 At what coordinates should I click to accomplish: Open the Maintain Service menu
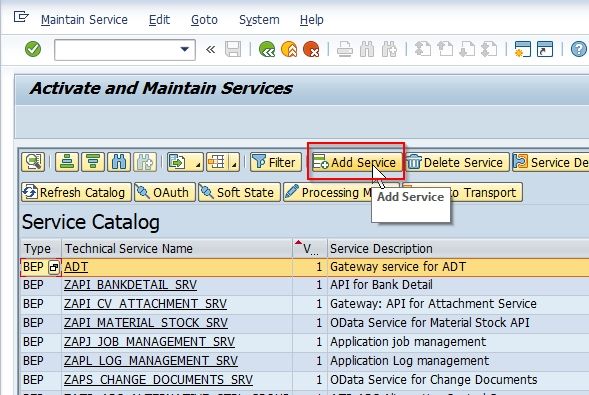tap(84, 20)
